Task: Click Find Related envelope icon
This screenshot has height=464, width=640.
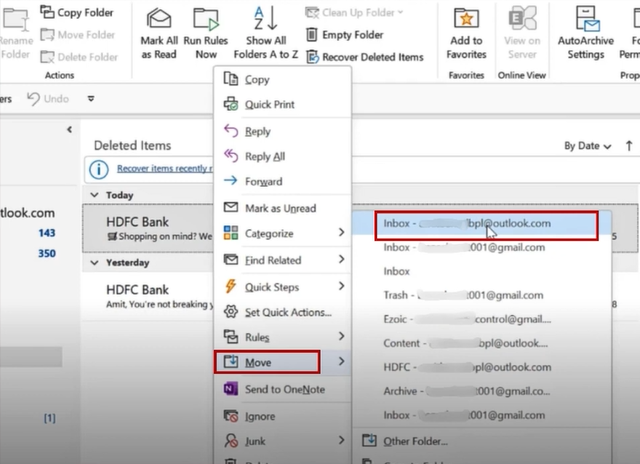Action: tap(231, 260)
